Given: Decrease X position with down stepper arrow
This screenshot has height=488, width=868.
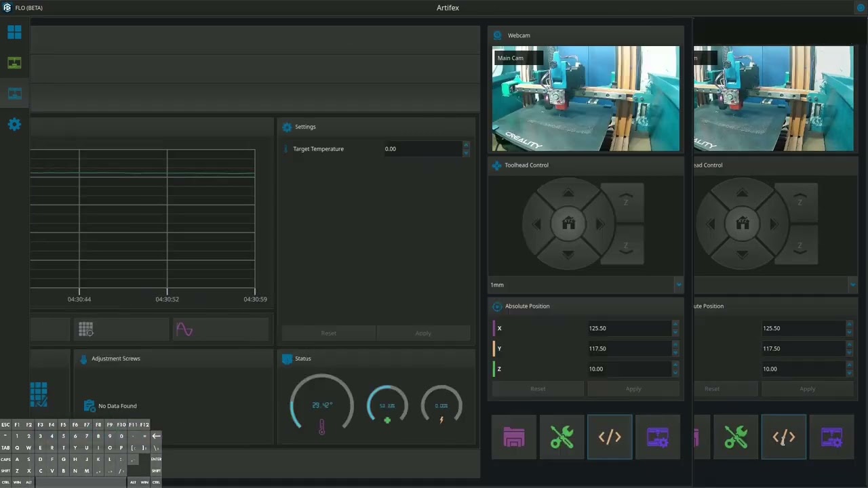Looking at the screenshot, I should [675, 332].
